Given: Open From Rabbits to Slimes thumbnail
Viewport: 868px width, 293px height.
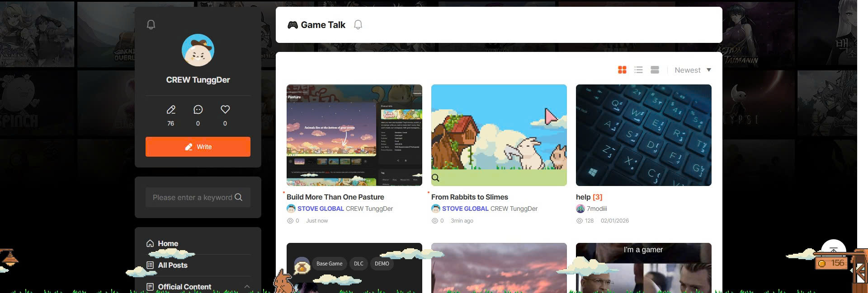Looking at the screenshot, I should (499, 135).
